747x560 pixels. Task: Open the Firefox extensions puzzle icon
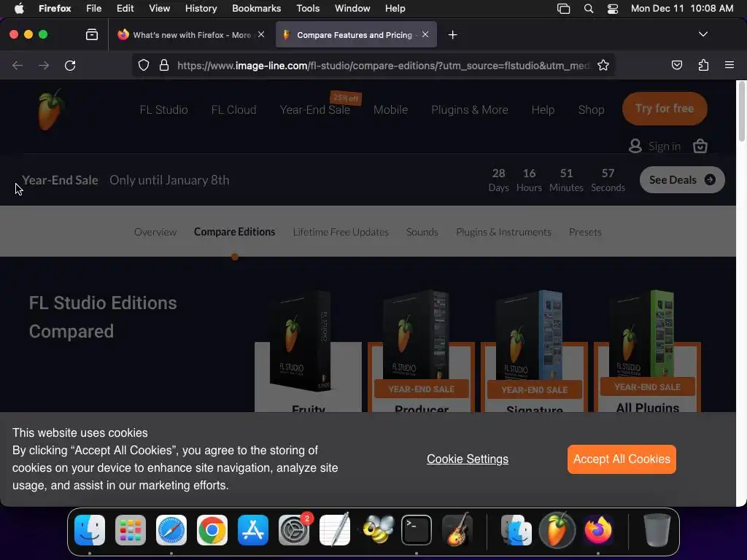coord(703,65)
